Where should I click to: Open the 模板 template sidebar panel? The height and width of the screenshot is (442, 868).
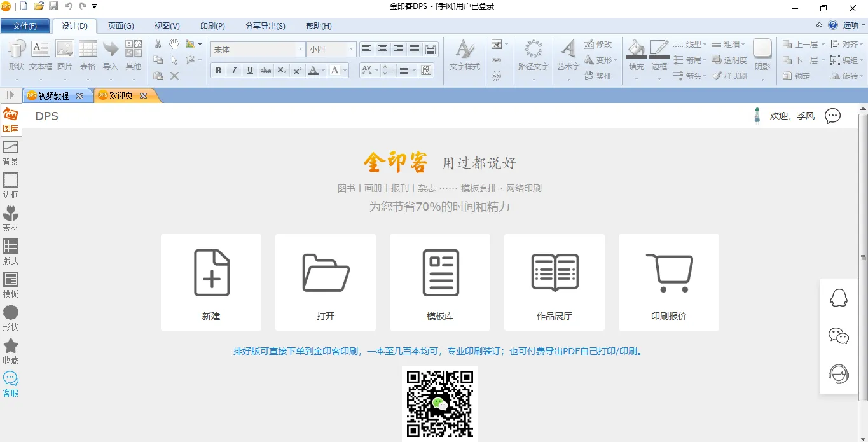[11, 285]
